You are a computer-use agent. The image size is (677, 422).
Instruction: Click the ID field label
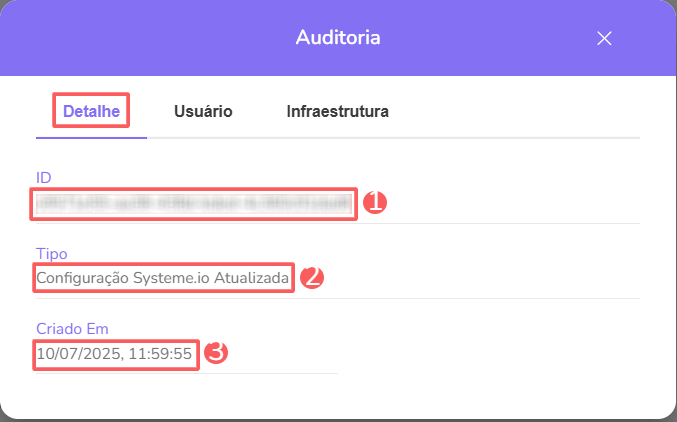point(44,177)
